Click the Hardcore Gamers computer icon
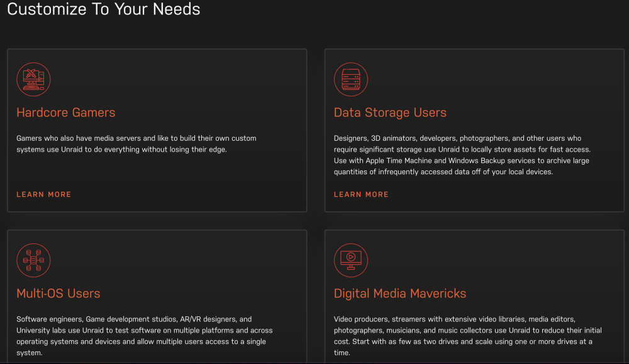This screenshot has width=629, height=364. [33, 79]
